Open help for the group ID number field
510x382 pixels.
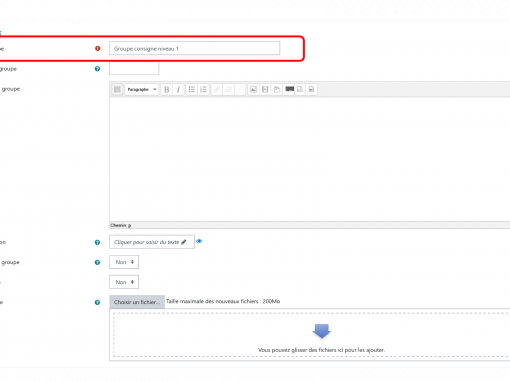[97, 69]
